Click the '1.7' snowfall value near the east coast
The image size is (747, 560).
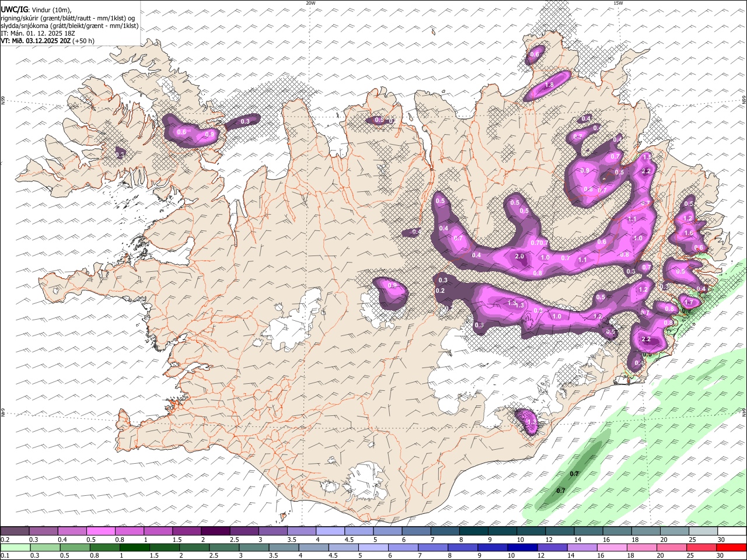click(x=689, y=303)
